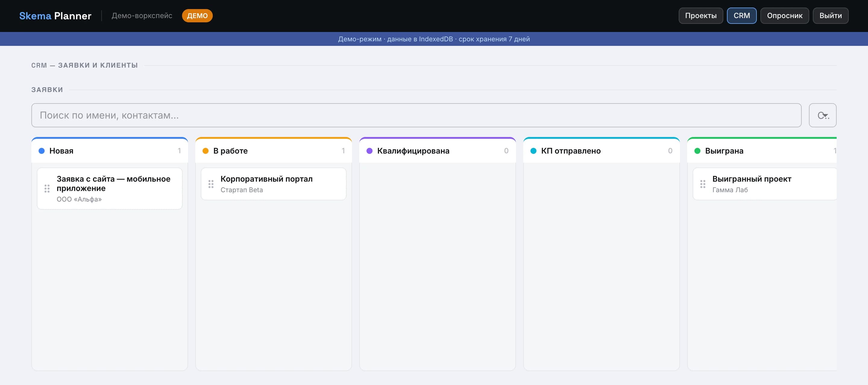Viewport: 868px width, 385px height.
Task: Click the teal dot next to КП отправлено
Action: click(x=533, y=151)
